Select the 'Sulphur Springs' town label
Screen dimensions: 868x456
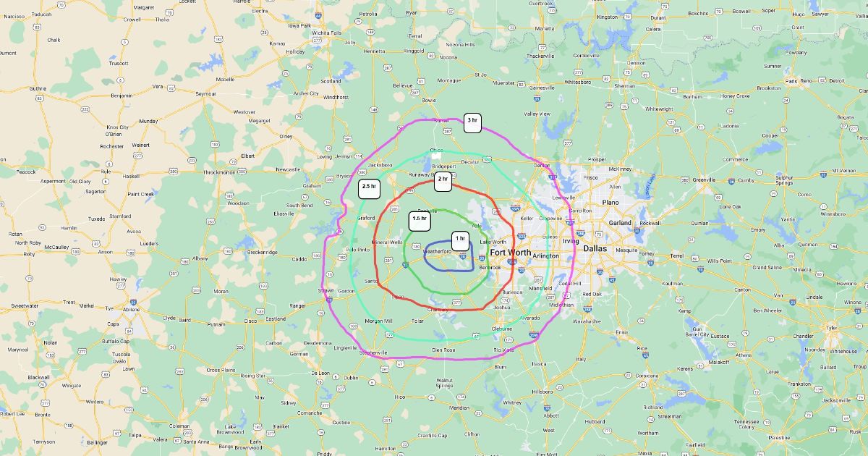[785, 180]
